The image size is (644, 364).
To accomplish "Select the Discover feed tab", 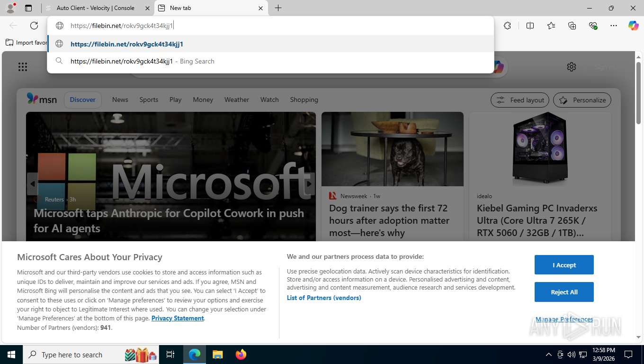I will [x=83, y=100].
